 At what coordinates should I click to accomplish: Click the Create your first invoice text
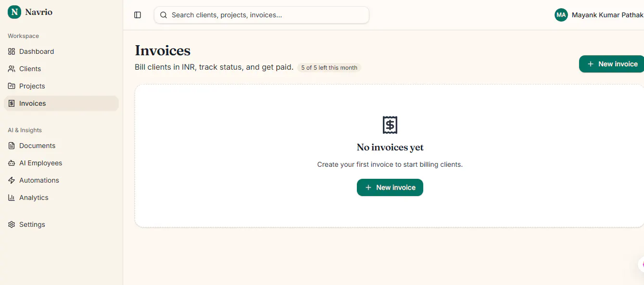(390, 164)
